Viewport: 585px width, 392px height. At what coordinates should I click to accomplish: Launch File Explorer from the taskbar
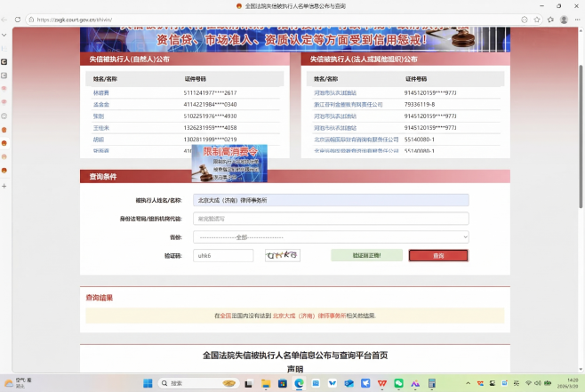pos(266,383)
